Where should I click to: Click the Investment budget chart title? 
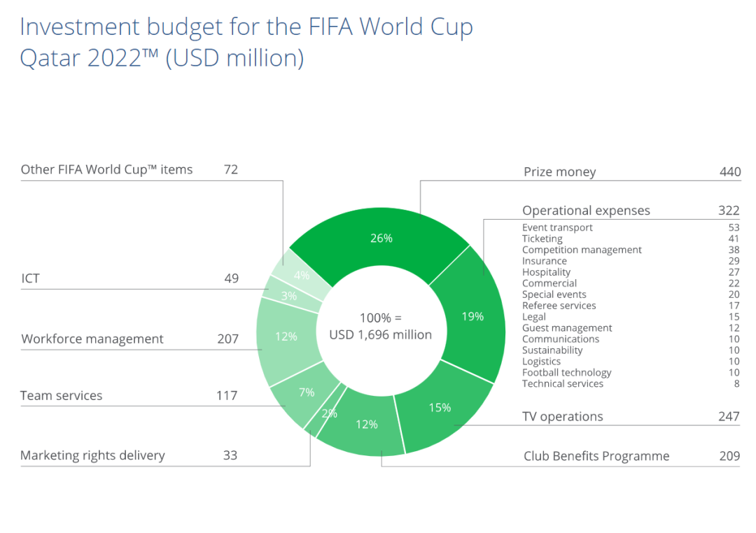point(246,43)
